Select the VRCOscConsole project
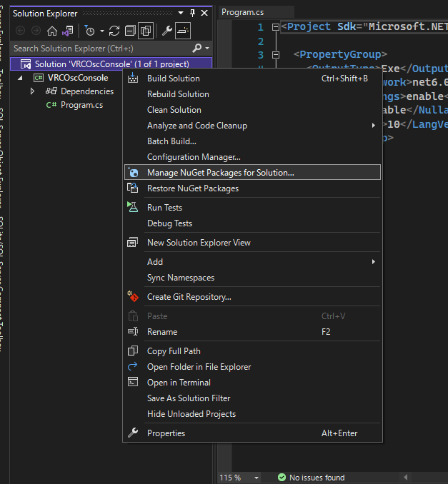This screenshot has width=448, height=484. 78,78
